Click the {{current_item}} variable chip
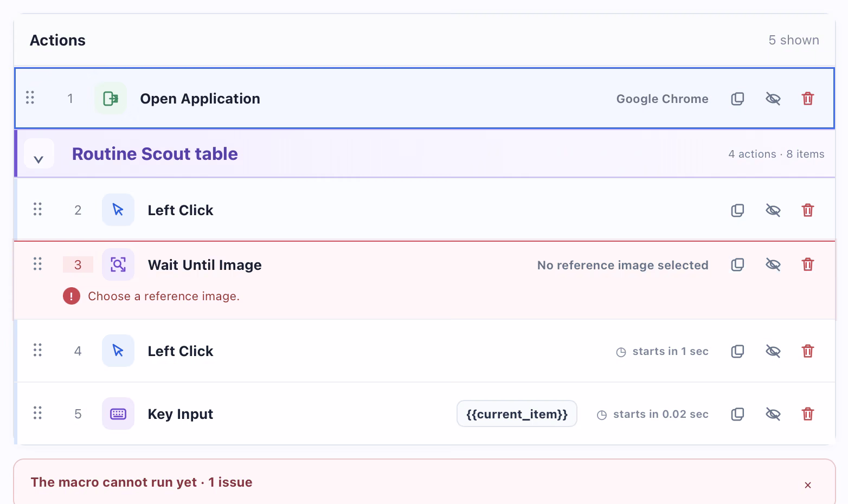The height and width of the screenshot is (504, 848). (x=517, y=414)
